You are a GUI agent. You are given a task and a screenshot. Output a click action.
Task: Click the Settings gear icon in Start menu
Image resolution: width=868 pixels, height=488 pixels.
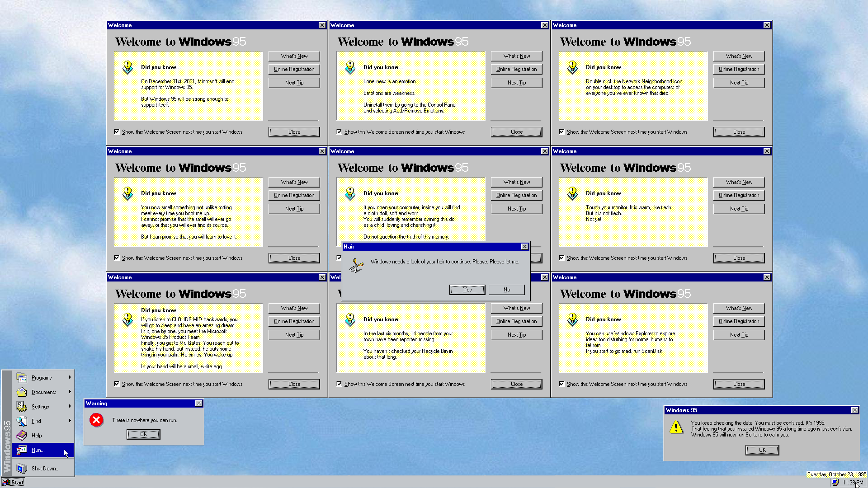[x=22, y=407]
